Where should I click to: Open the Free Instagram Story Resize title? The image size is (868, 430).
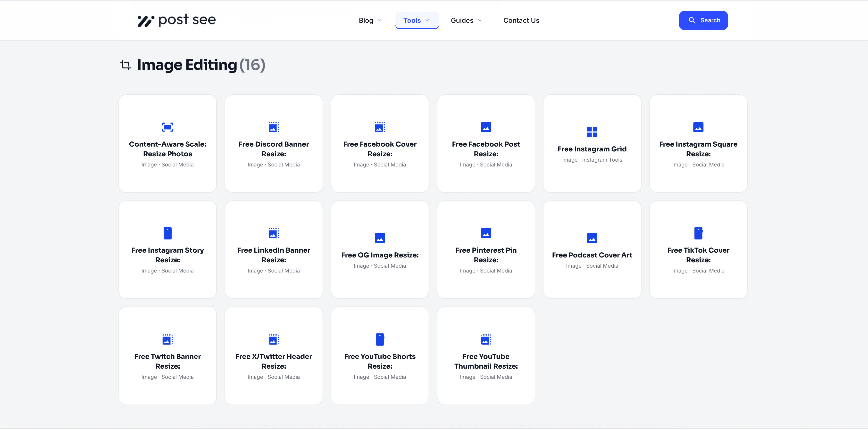pos(167,255)
